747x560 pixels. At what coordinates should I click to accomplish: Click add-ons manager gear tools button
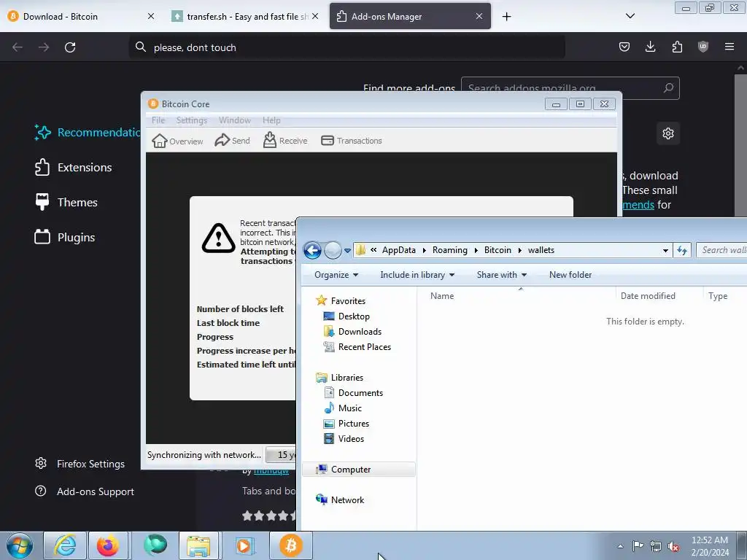click(x=668, y=133)
